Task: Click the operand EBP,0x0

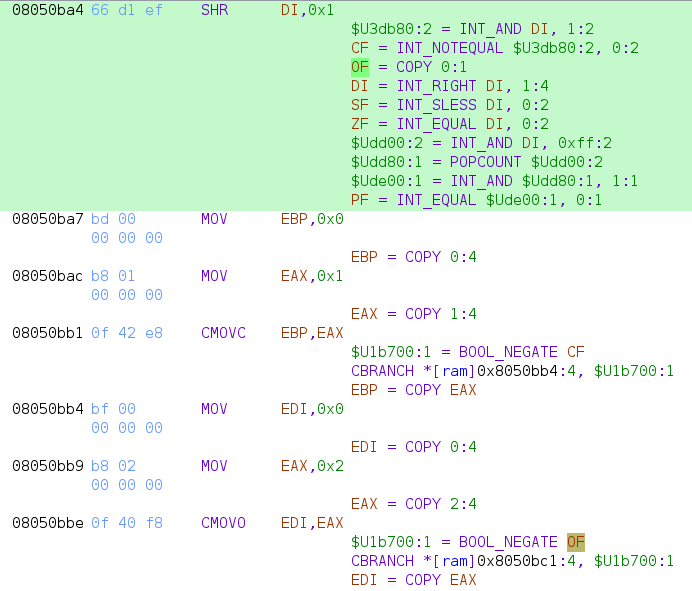Action: (312, 219)
